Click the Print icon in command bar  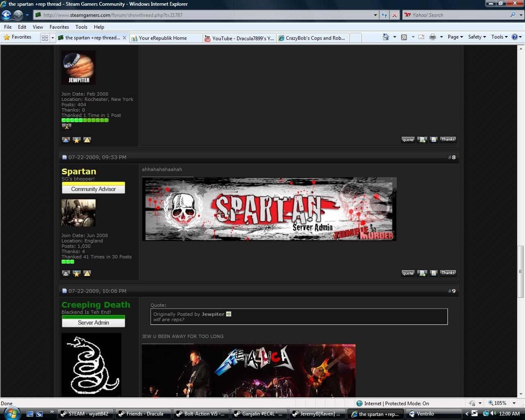432,37
